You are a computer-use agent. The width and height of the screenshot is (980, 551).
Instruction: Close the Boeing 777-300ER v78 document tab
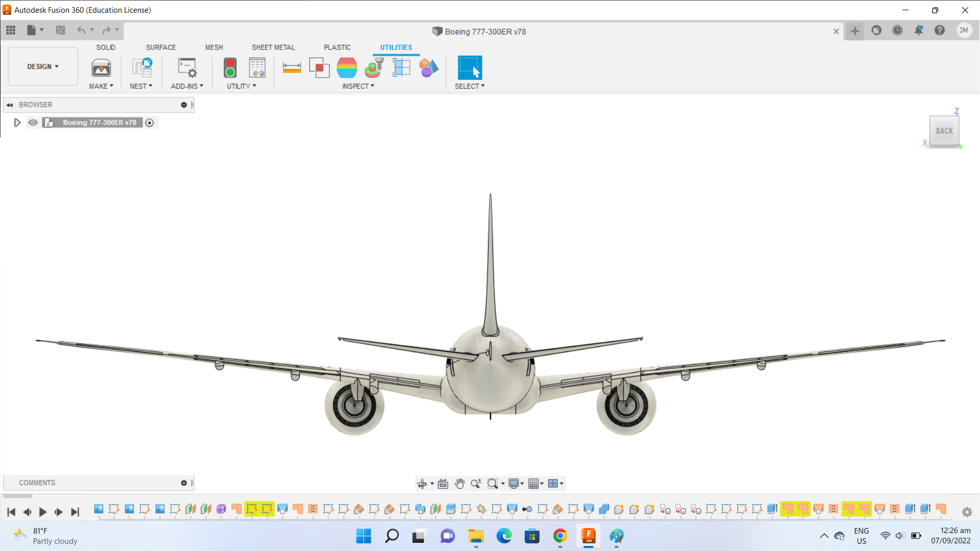click(x=836, y=31)
